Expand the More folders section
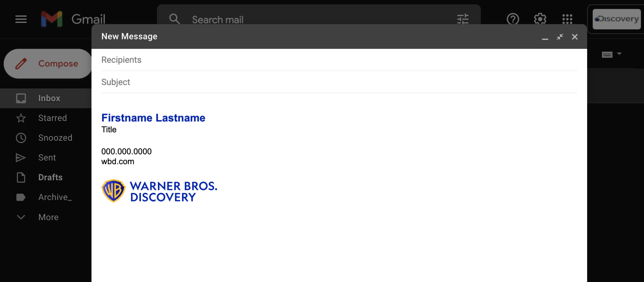The height and width of the screenshot is (282, 644). (x=21, y=217)
